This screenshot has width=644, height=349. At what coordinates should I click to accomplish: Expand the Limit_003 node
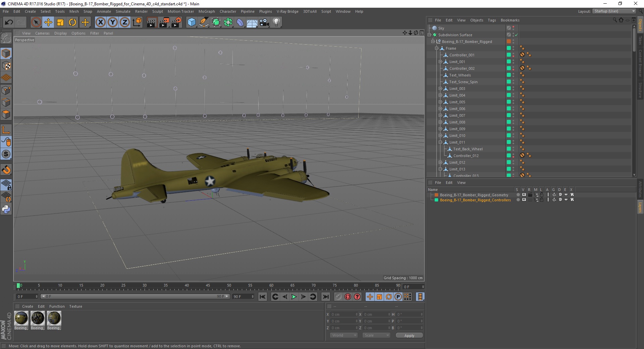click(440, 89)
